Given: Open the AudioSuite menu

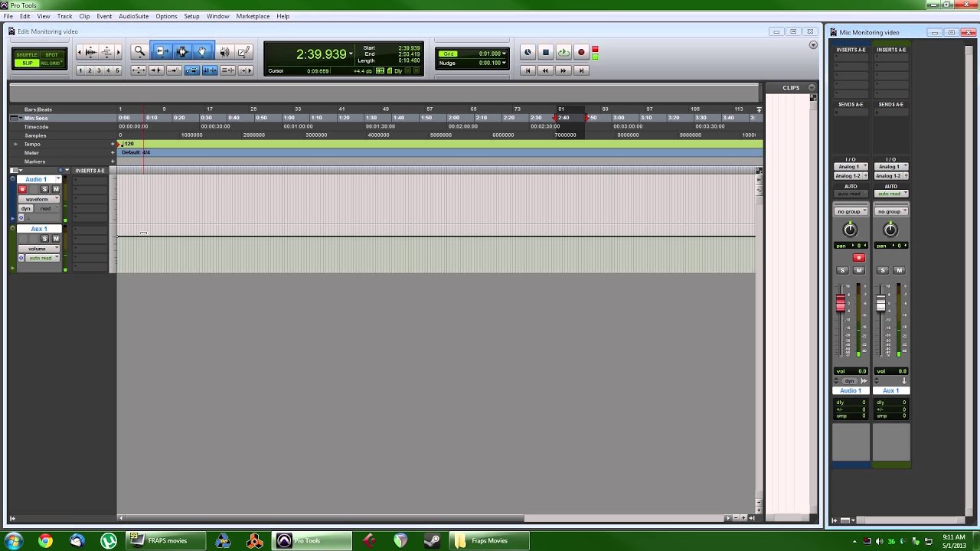Looking at the screenshot, I should [133, 16].
